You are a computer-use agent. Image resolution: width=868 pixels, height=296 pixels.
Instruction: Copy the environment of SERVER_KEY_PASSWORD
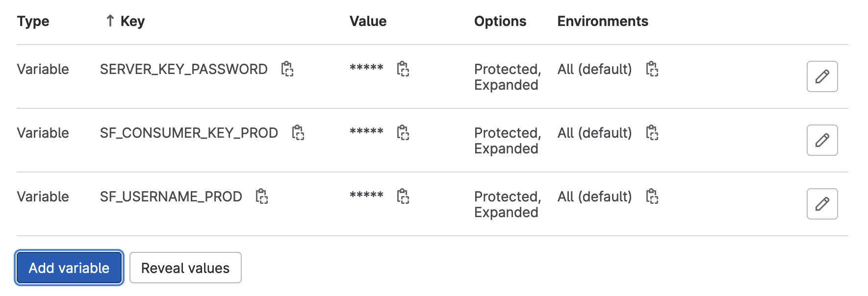tap(652, 69)
